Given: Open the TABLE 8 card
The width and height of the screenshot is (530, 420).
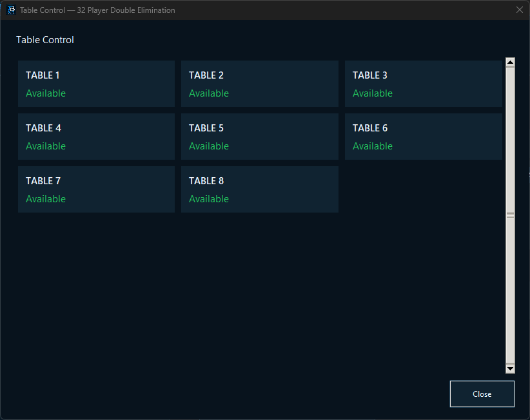Looking at the screenshot, I should tap(260, 189).
